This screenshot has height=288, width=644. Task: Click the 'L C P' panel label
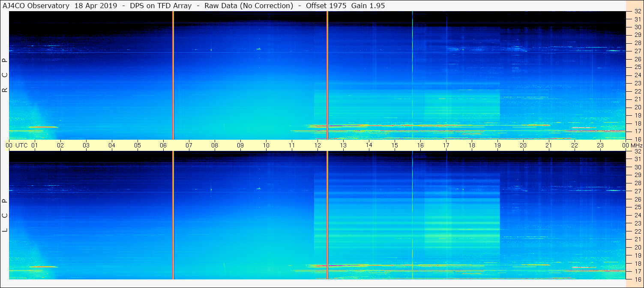(x=5, y=216)
